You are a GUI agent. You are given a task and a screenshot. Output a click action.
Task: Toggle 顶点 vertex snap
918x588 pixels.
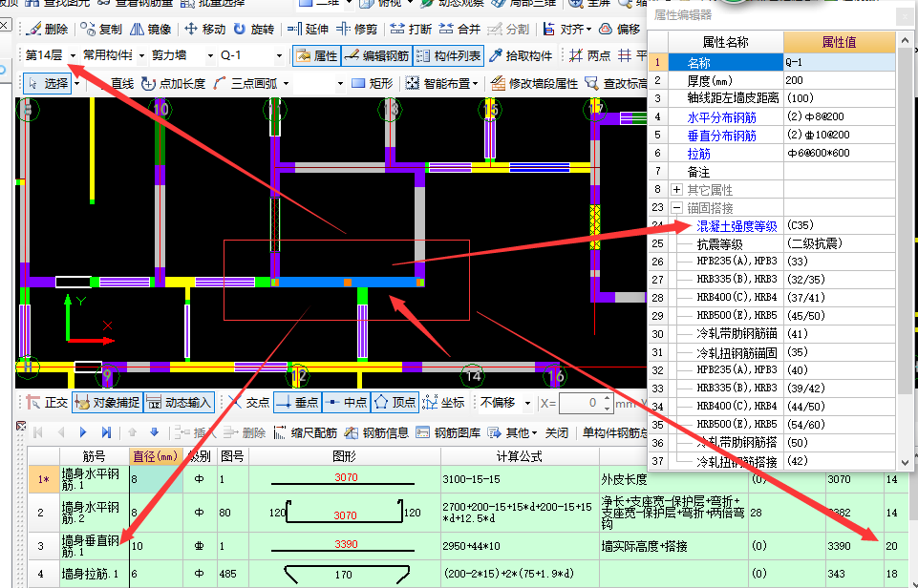click(x=395, y=403)
